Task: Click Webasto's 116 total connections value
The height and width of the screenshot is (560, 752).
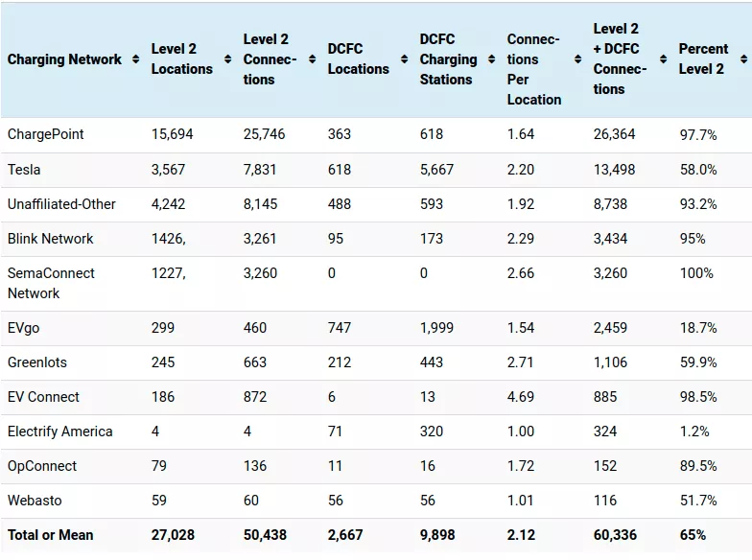Action: pos(604,501)
